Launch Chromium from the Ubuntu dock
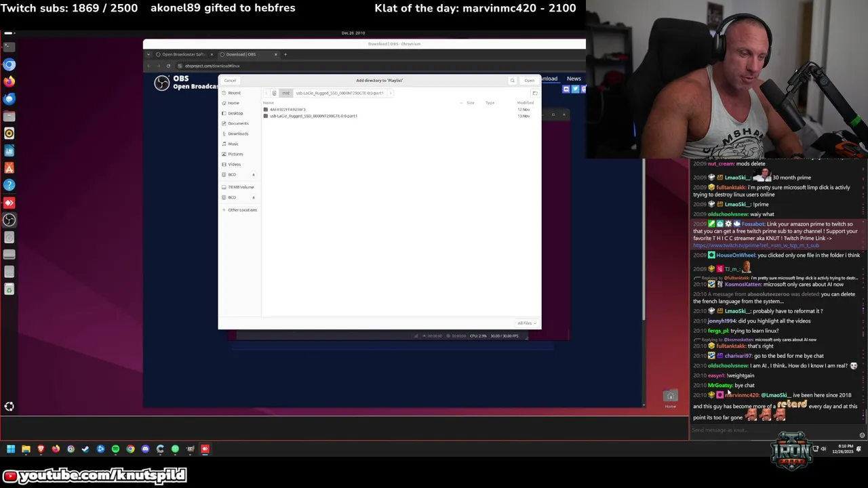Screen dimensions: 868x488 click(x=9, y=64)
